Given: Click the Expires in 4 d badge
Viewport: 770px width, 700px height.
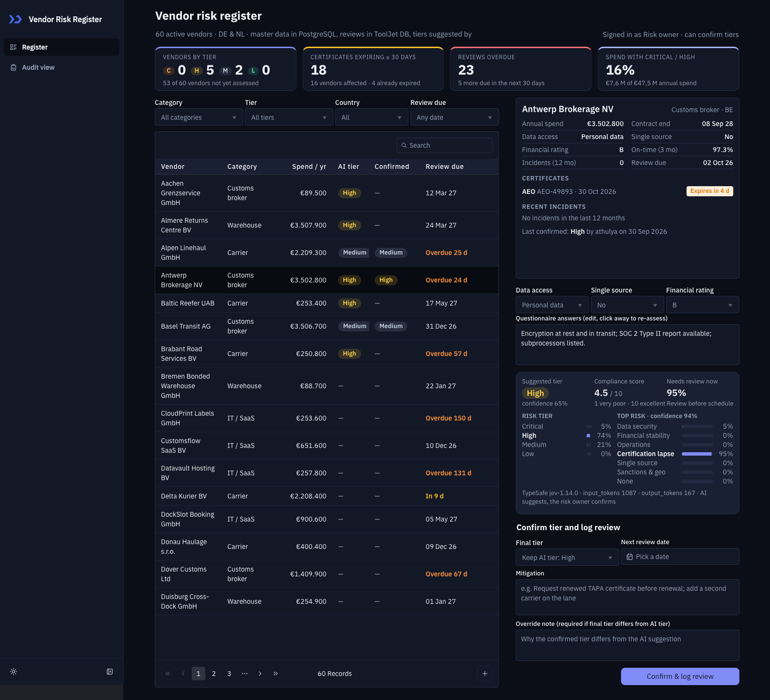Looking at the screenshot, I should pos(710,191).
